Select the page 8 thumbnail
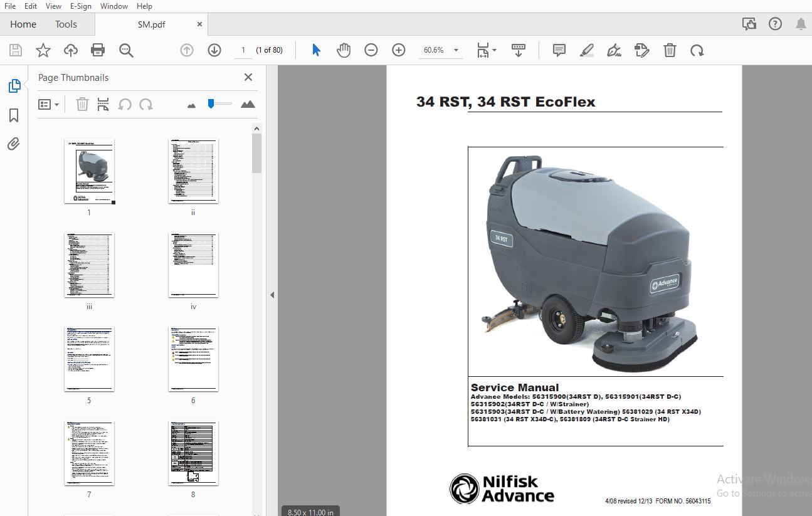The image size is (812, 516). [193, 453]
